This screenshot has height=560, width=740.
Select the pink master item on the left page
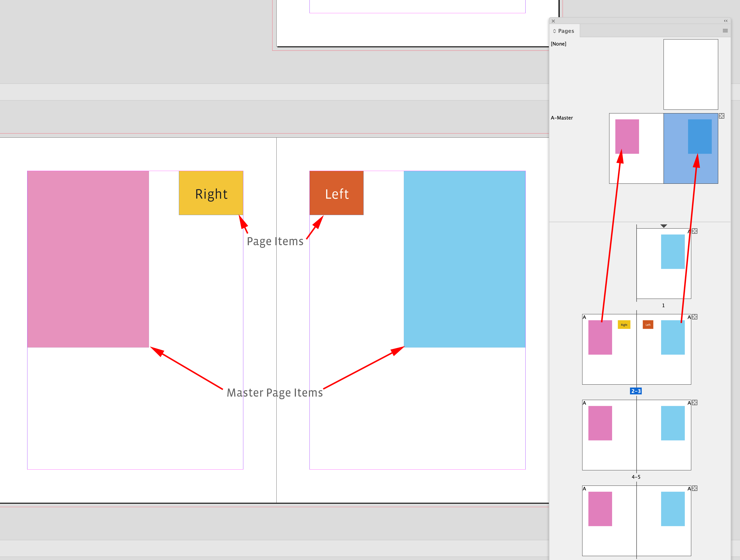[x=88, y=259]
